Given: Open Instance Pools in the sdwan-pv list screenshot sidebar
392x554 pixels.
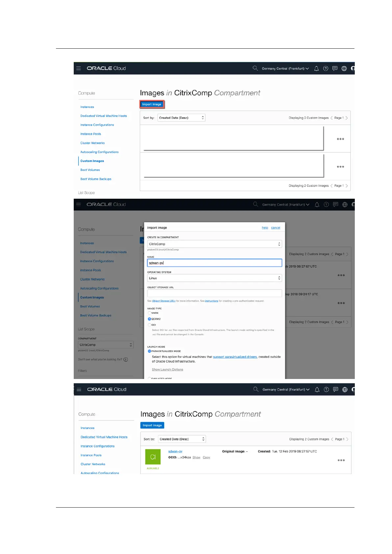Looking at the screenshot, I should [91, 455].
